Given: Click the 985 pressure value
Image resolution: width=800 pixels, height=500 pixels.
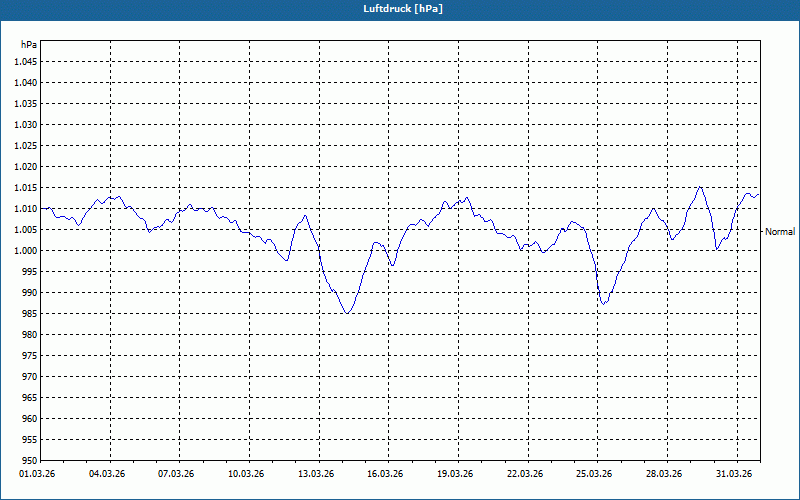Looking at the screenshot, I should click(x=30, y=314).
